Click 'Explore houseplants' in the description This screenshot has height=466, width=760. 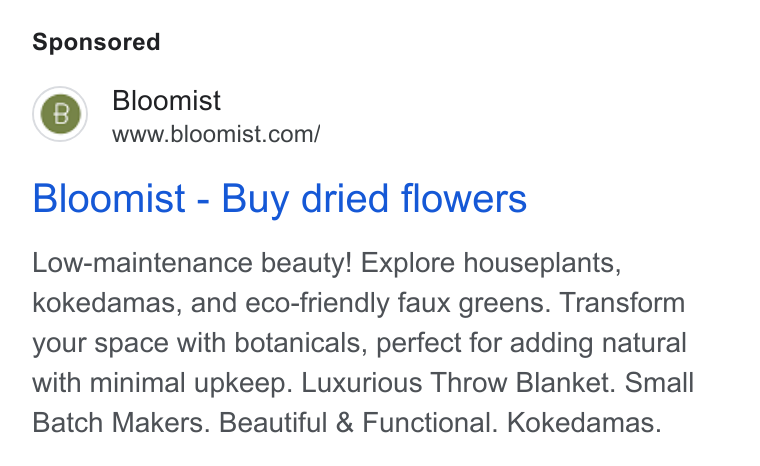point(491,264)
